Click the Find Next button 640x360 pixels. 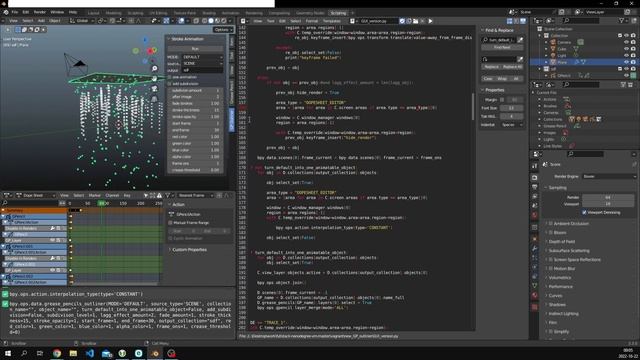pyautogui.click(x=502, y=47)
